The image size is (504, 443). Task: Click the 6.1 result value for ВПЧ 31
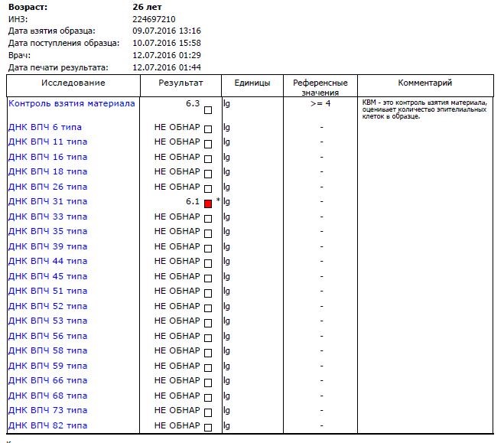[192, 201]
